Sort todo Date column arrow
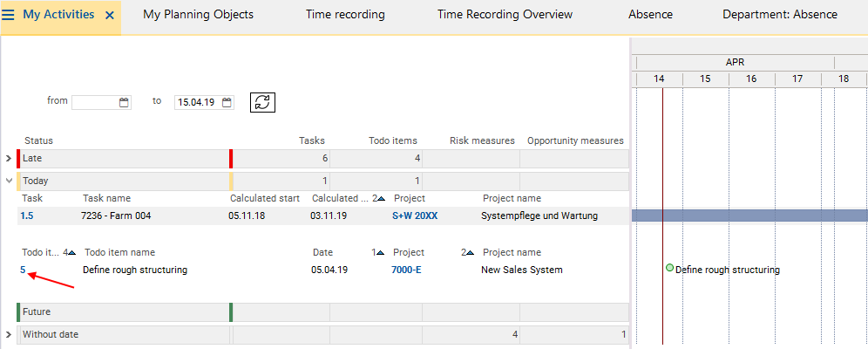The image size is (868, 349). click(380, 253)
